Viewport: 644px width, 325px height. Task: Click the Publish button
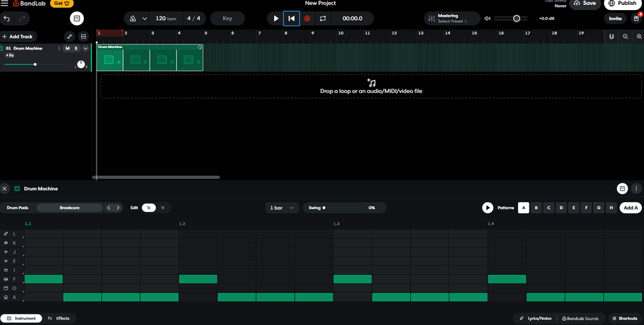click(x=623, y=4)
